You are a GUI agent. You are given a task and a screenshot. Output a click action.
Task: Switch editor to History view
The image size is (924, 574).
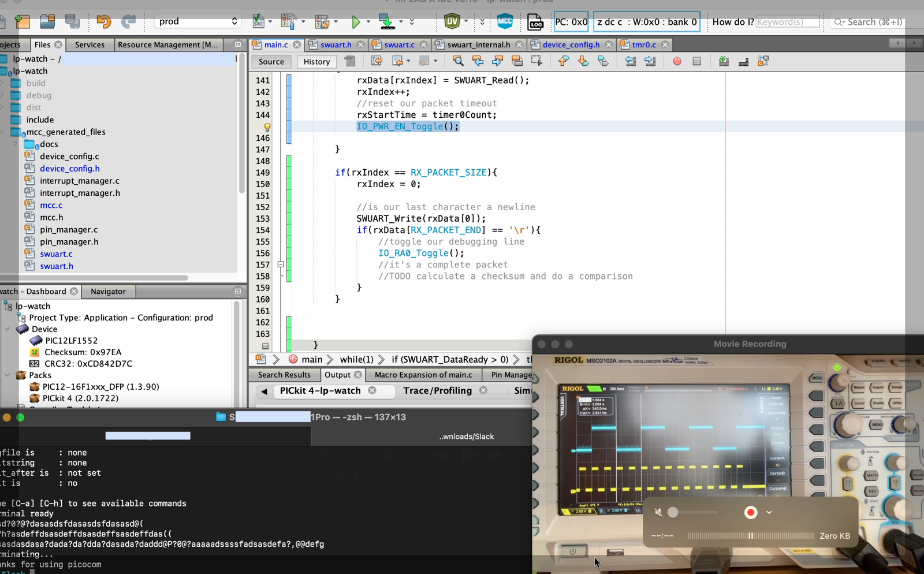pos(316,62)
